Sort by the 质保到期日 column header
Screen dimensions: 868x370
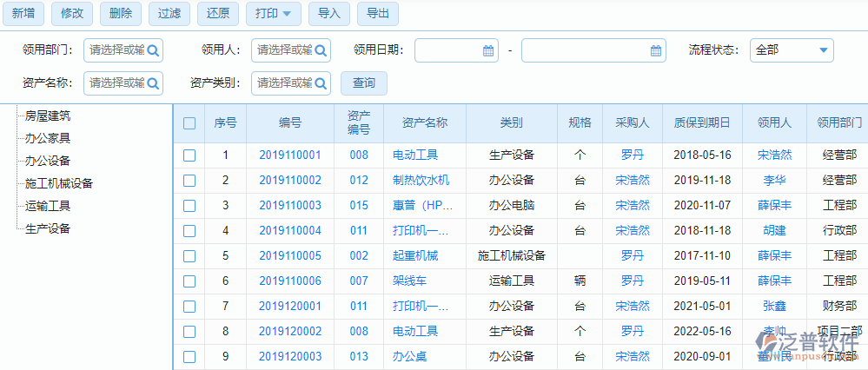(x=702, y=123)
